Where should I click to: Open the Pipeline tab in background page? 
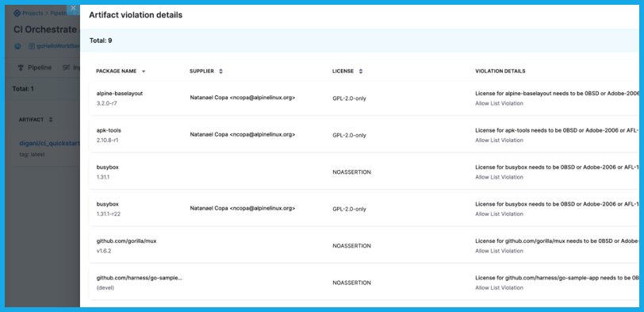(x=35, y=67)
